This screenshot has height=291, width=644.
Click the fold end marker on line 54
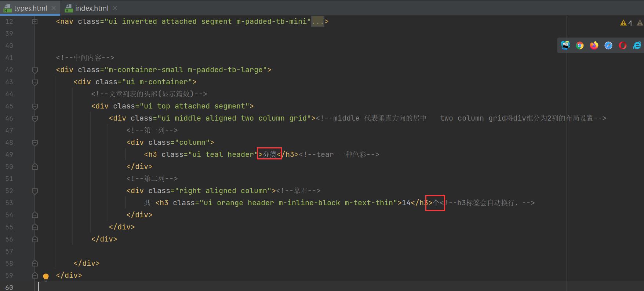coord(35,215)
